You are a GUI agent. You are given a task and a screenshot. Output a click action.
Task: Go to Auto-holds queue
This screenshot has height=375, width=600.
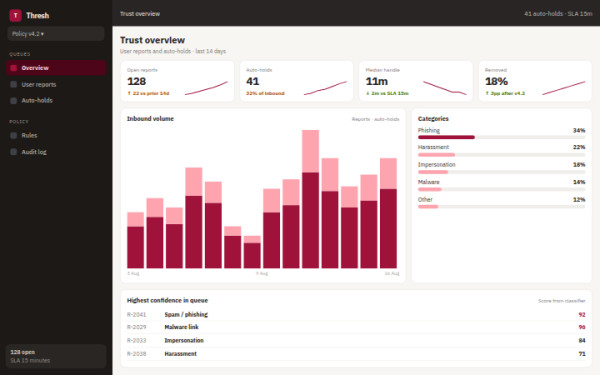tap(56, 100)
